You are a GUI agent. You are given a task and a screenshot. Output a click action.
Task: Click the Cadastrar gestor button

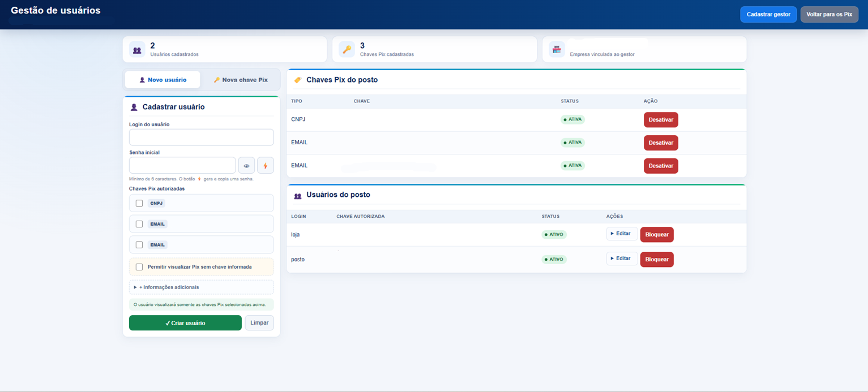pos(768,14)
